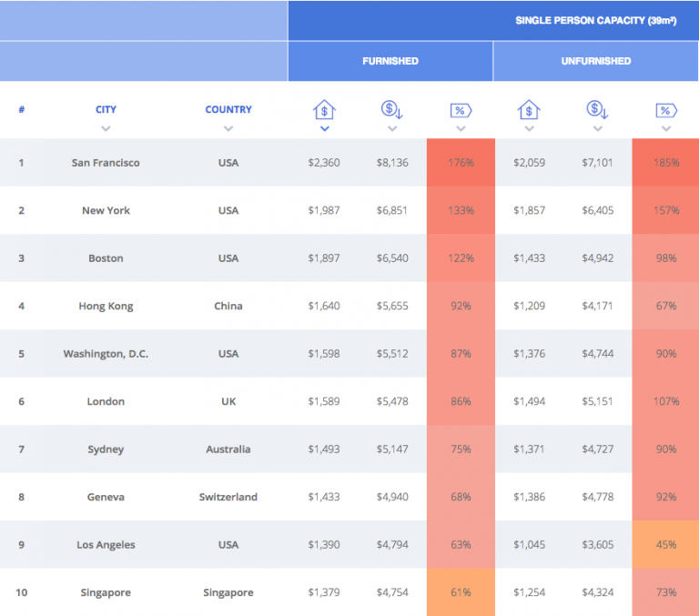
Task: Click San Francisco's 176% furnished cell
Action: pyautogui.click(x=461, y=163)
